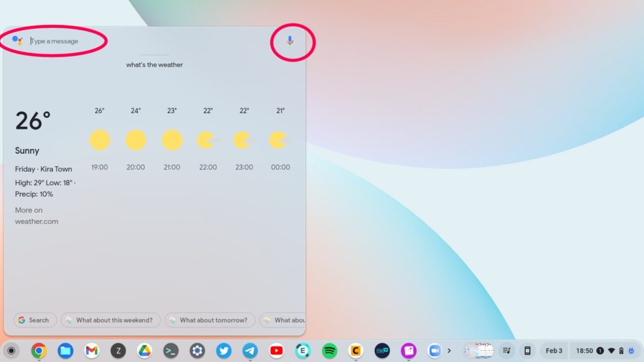This screenshot has width=644, height=362.
Task: Open the Phone Hub icon
Action: (x=528, y=351)
